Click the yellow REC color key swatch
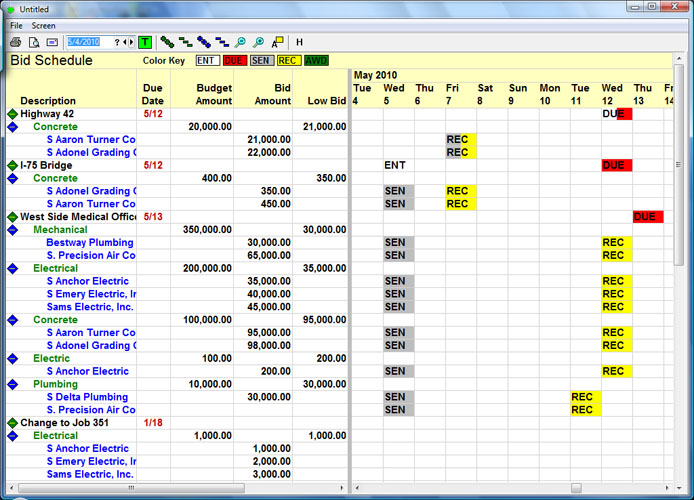Image resolution: width=694 pixels, height=500 pixels. (288, 61)
